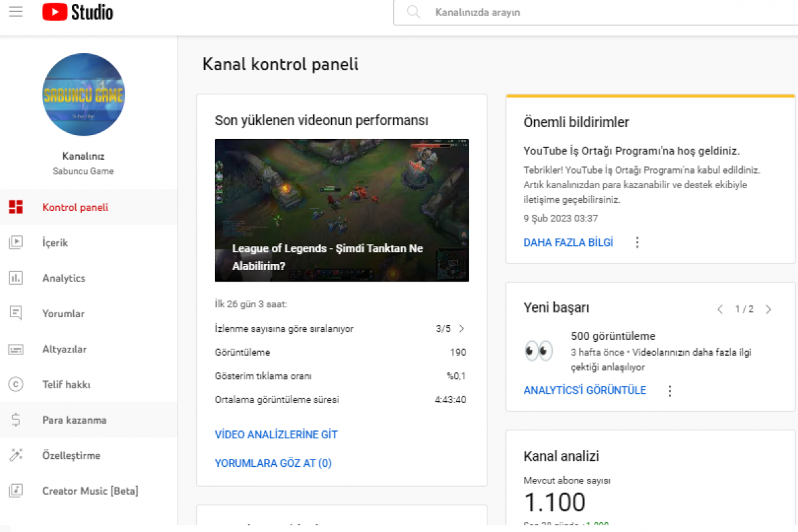Open Yorumlar in the sidebar

[88, 313]
